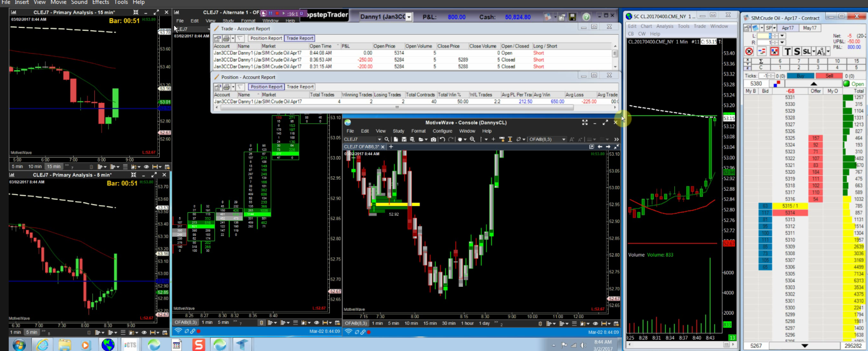Click the Windows Start orb
This screenshot has width=868, height=351.
[19, 345]
